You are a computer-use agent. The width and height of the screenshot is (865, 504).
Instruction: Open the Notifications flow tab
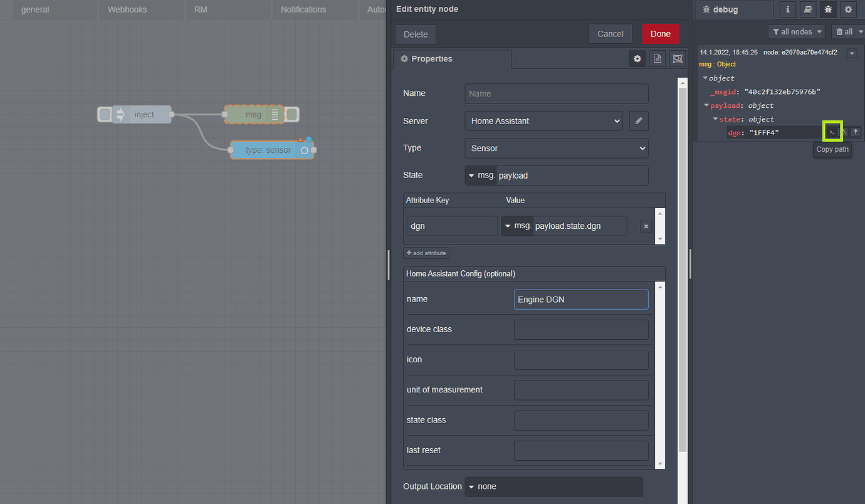pos(303,9)
